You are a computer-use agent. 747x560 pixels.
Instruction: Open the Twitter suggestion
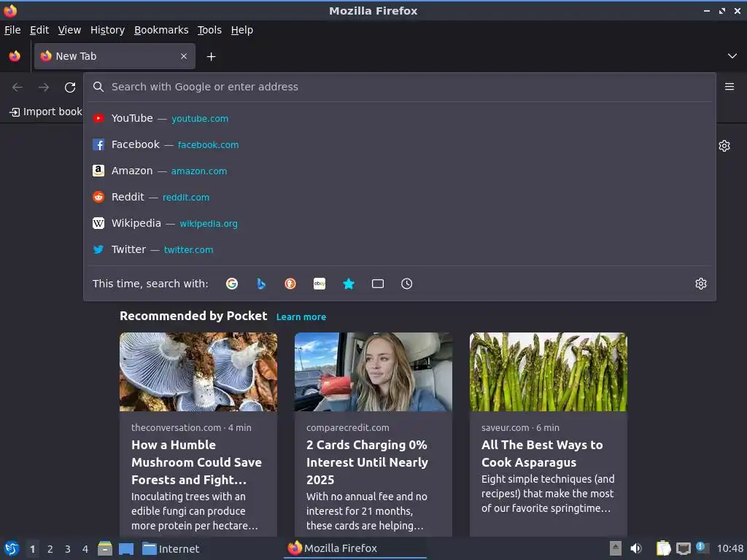400,249
